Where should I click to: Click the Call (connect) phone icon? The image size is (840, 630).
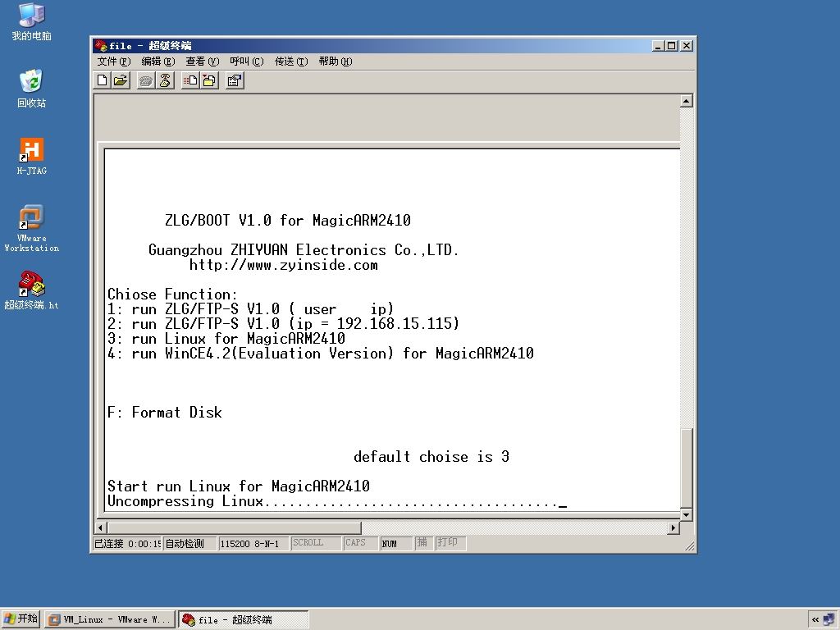click(x=146, y=81)
